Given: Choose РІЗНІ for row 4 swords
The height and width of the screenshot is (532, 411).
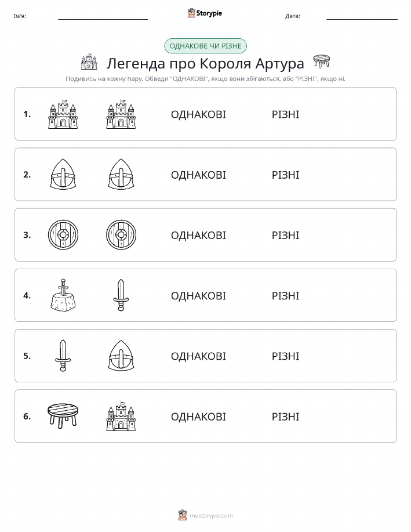Looking at the screenshot, I should click(x=286, y=295).
